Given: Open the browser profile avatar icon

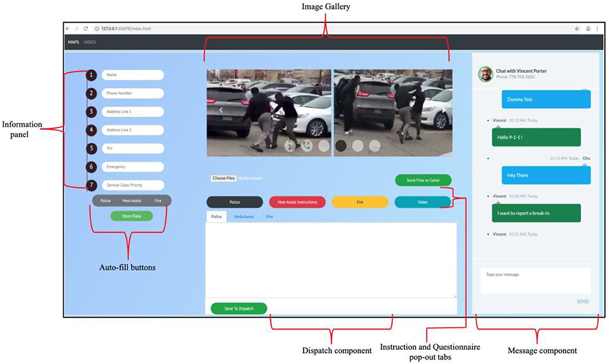Looking at the screenshot, I should click(x=588, y=28).
